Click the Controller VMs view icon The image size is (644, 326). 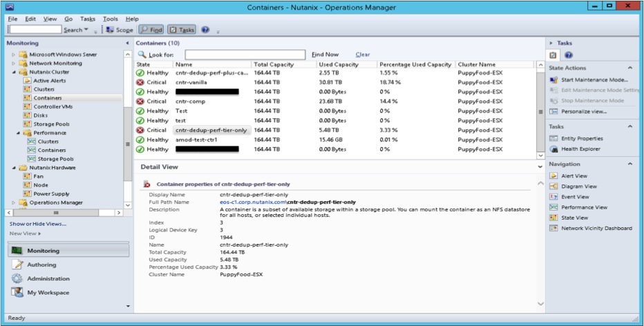(27, 107)
